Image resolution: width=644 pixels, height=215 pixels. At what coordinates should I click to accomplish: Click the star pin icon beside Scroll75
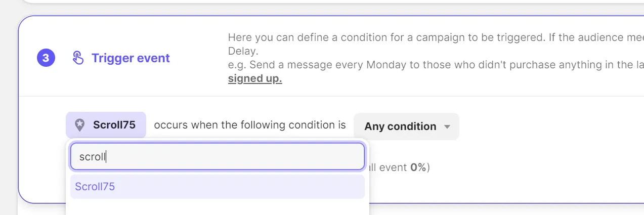click(79, 125)
